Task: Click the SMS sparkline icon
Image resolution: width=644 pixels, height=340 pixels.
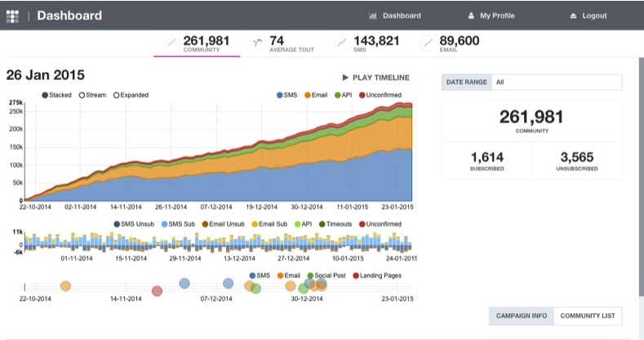Action: [x=342, y=42]
